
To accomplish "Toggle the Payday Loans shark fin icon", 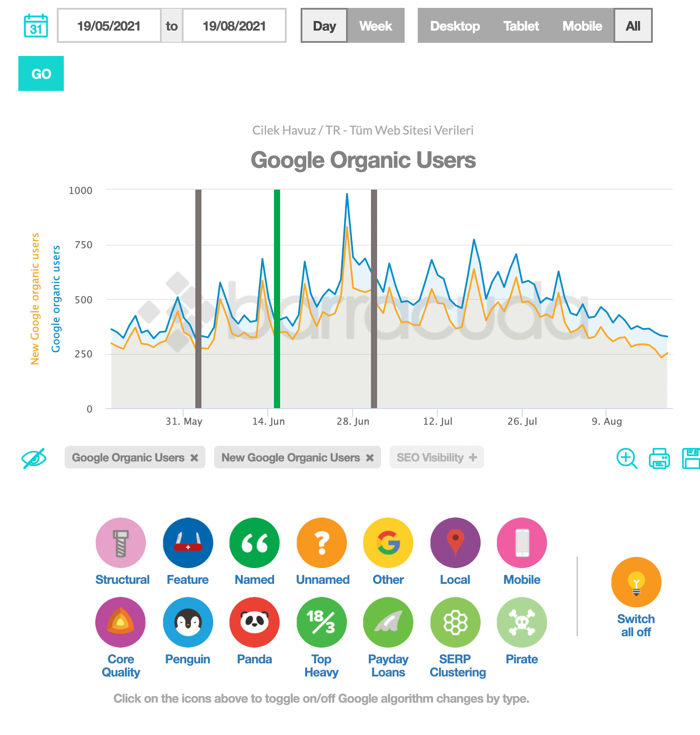I will 388,622.
